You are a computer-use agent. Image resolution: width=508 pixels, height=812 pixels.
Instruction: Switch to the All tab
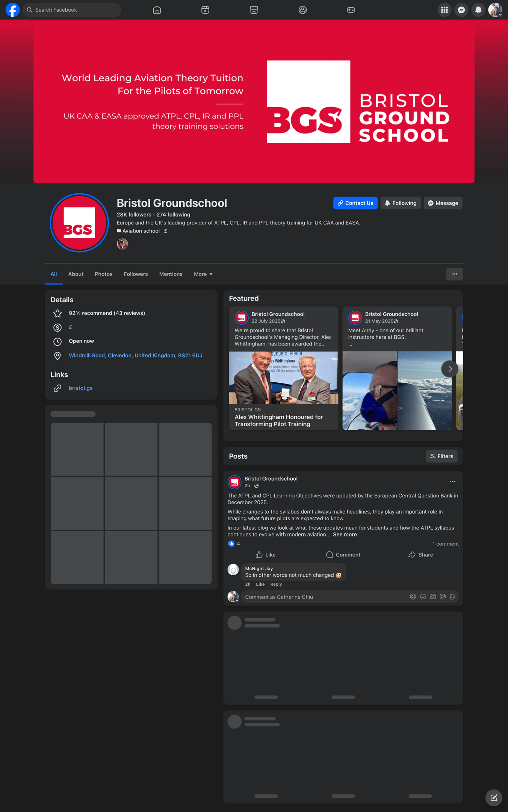tap(54, 274)
